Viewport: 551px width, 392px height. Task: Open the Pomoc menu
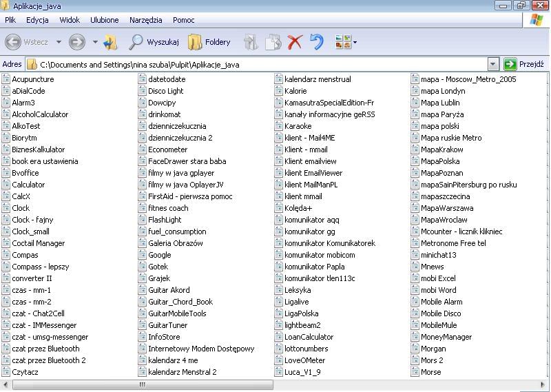(x=183, y=20)
